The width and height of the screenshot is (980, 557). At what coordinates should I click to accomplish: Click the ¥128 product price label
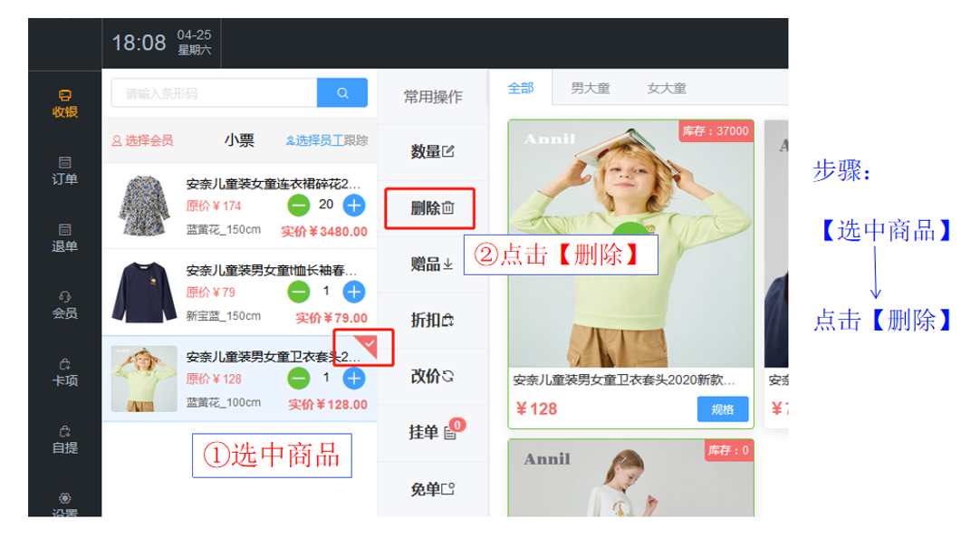pyautogui.click(x=536, y=408)
